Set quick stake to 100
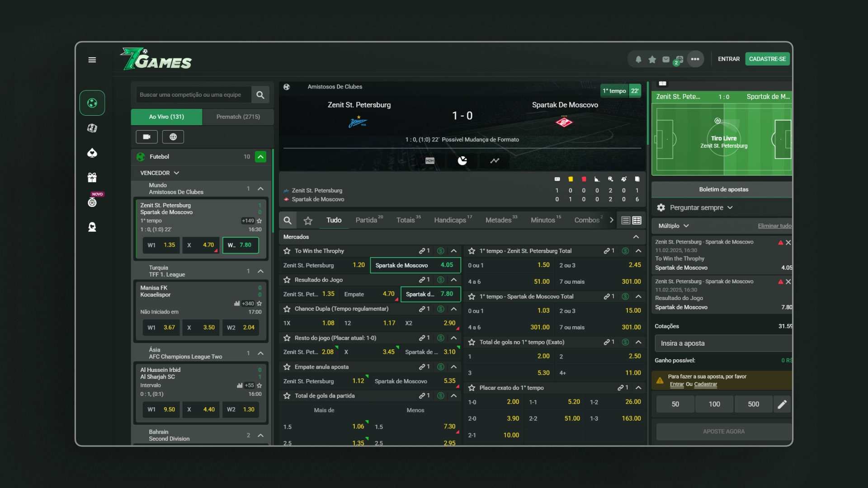868x488 pixels. (714, 404)
